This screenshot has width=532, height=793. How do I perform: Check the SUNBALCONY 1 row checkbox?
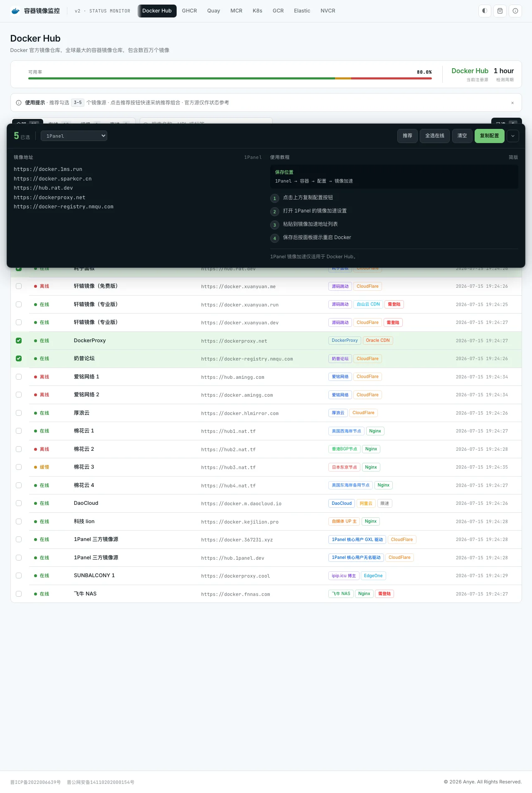tap(19, 576)
